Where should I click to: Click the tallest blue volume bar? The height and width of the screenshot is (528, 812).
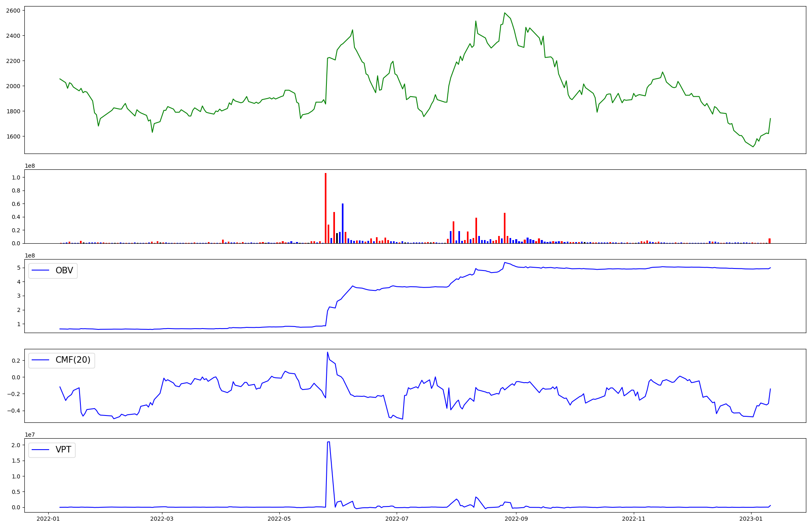click(x=343, y=223)
